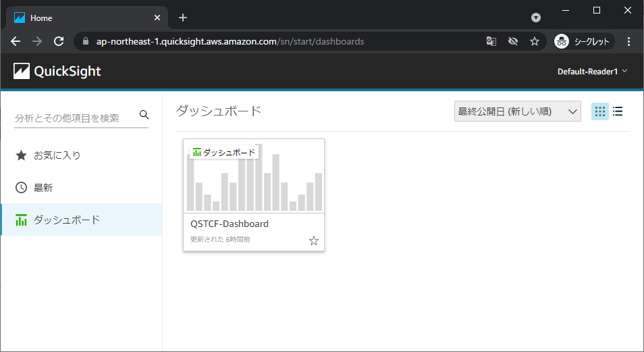Click the QSTCF-Dashboard title
The height and width of the screenshot is (352, 644).
pyautogui.click(x=229, y=224)
